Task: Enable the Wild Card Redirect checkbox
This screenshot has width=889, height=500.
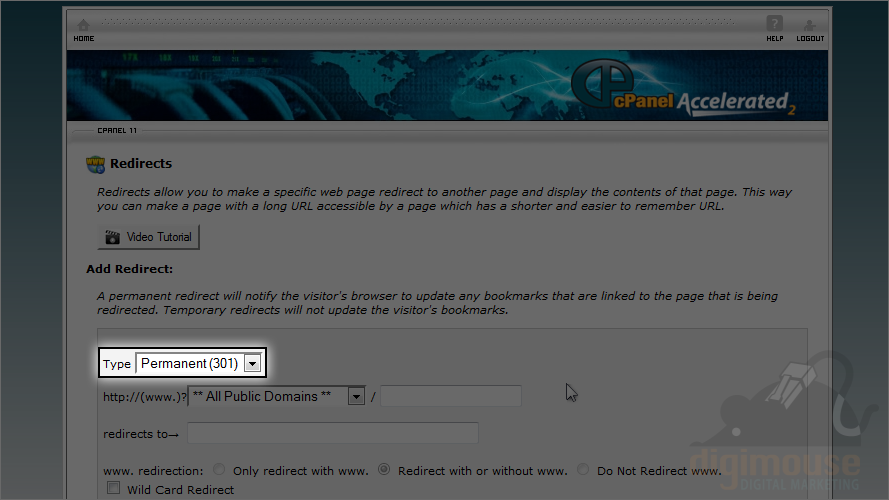Action: pyautogui.click(x=113, y=488)
